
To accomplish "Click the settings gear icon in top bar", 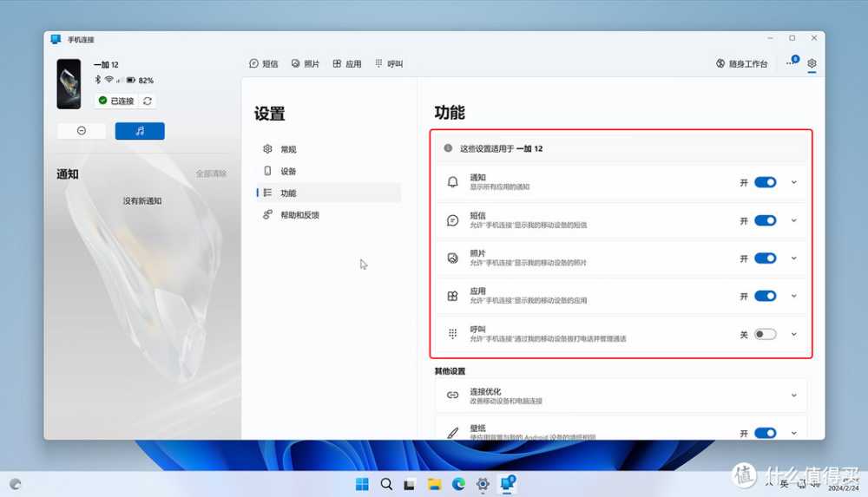I will point(812,63).
